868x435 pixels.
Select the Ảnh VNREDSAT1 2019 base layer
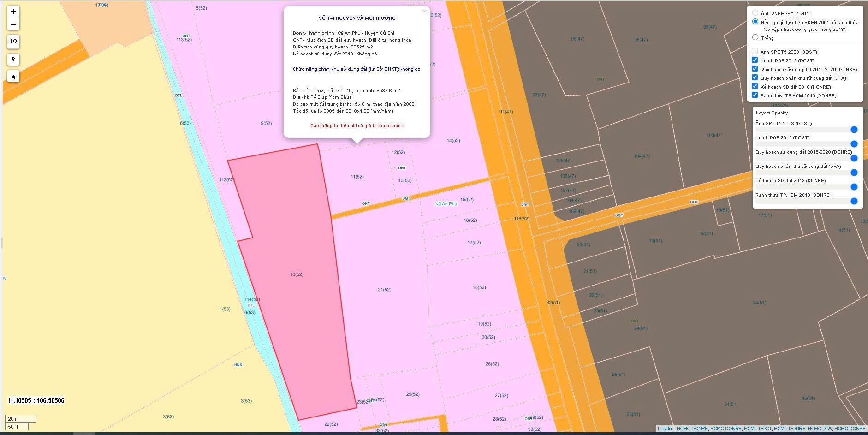[x=755, y=13]
